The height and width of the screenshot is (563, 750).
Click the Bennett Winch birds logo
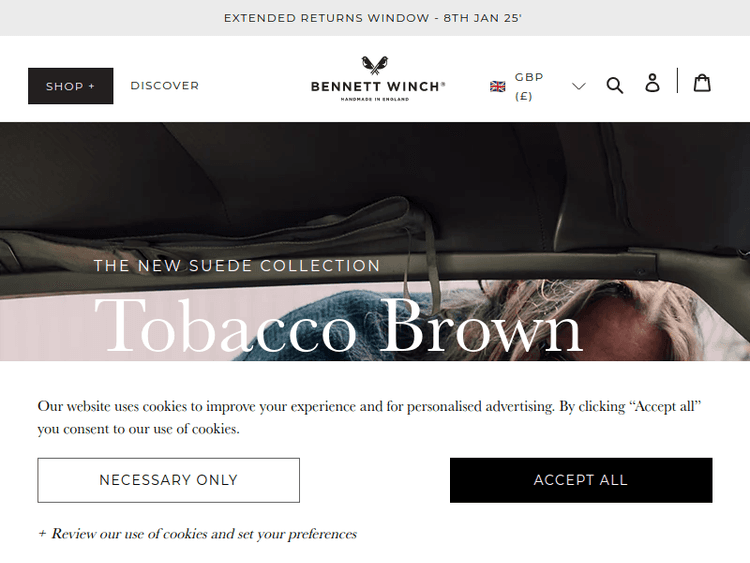[x=375, y=65]
